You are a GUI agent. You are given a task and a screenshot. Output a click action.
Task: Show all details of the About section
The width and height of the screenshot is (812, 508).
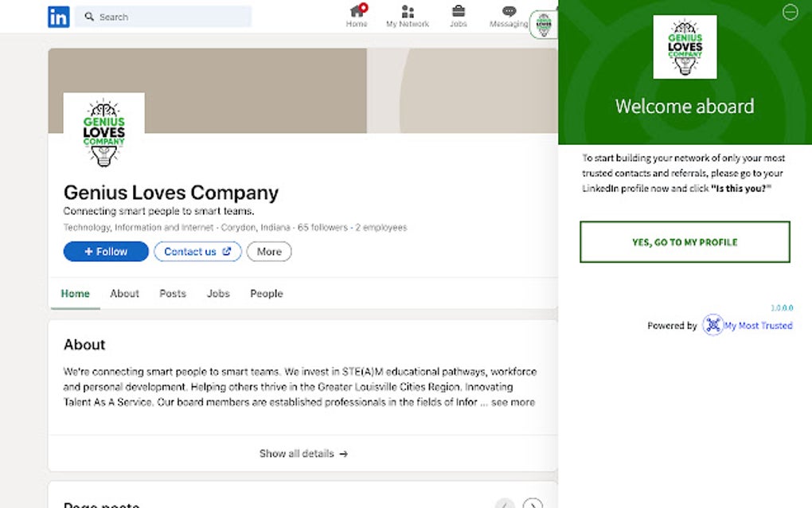(302, 453)
